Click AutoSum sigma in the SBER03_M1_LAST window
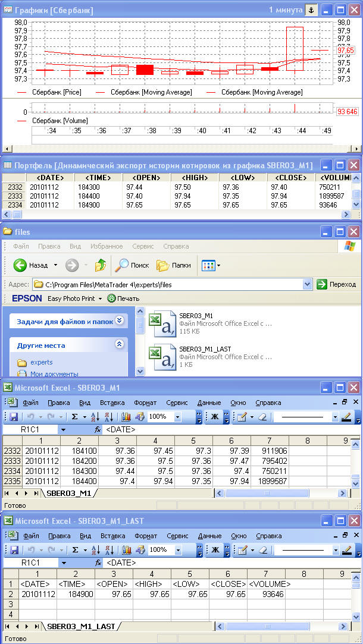Viewport: 363px width, 644px height. click(x=74, y=550)
